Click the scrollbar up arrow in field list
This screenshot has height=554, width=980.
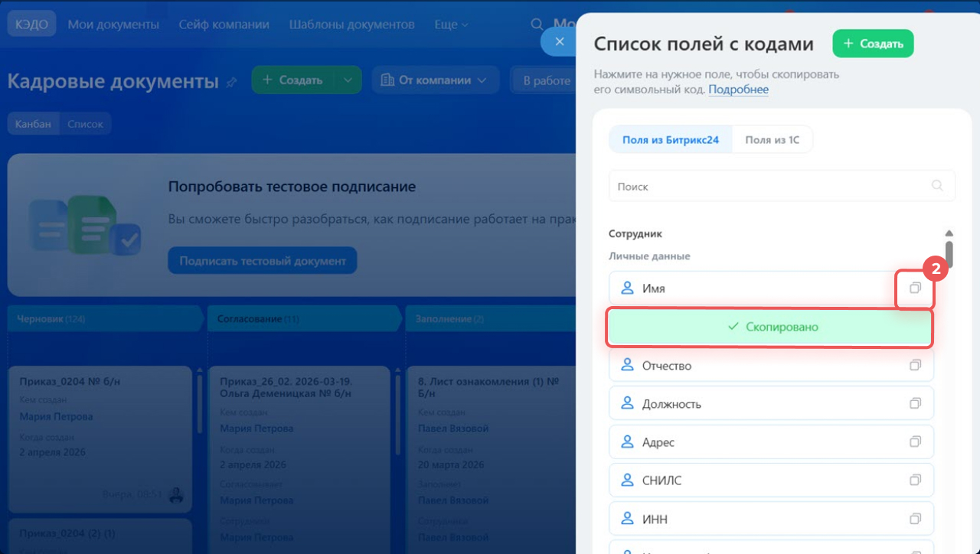[949, 233]
